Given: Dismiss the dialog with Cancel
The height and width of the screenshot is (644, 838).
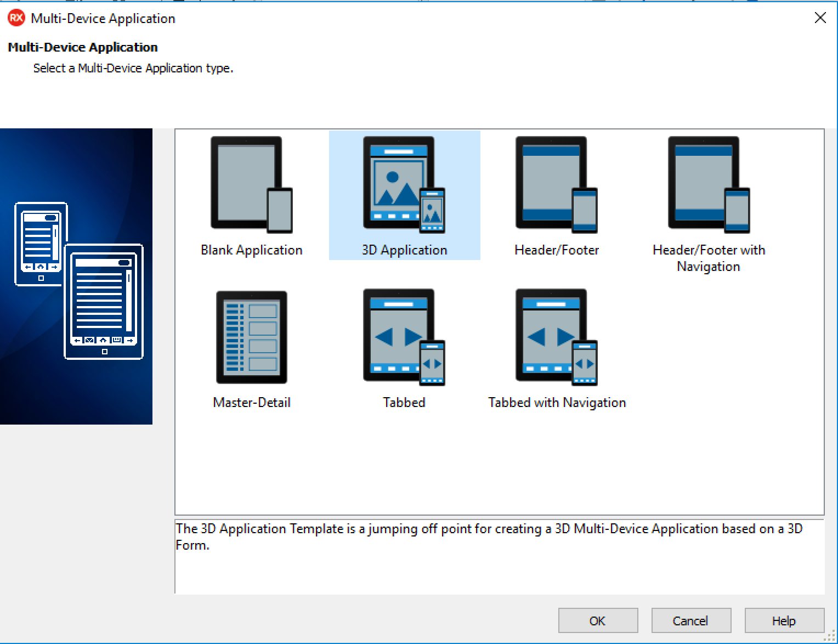Looking at the screenshot, I should pos(691,620).
